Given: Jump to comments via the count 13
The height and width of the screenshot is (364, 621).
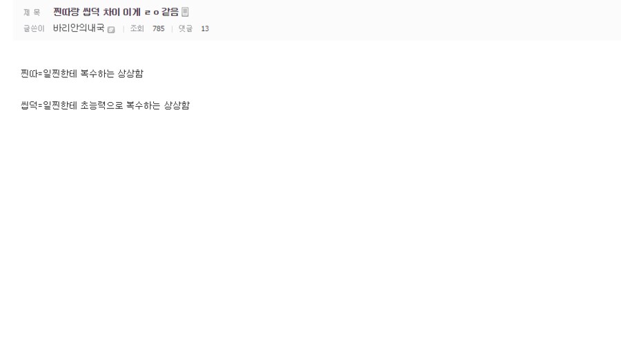Looking at the screenshot, I should point(205,28).
